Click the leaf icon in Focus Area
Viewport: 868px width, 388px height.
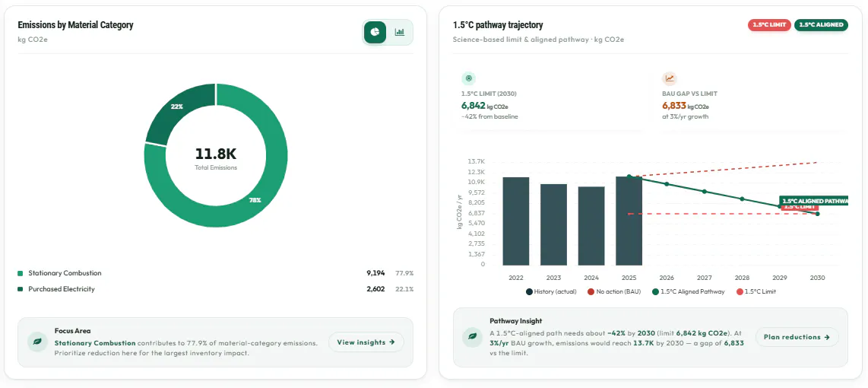38,342
